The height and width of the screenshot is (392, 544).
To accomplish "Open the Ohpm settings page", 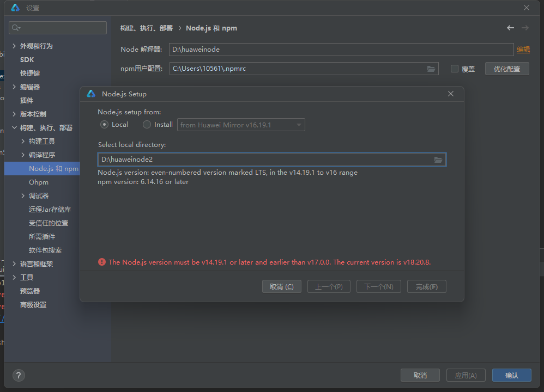I will 39,182.
